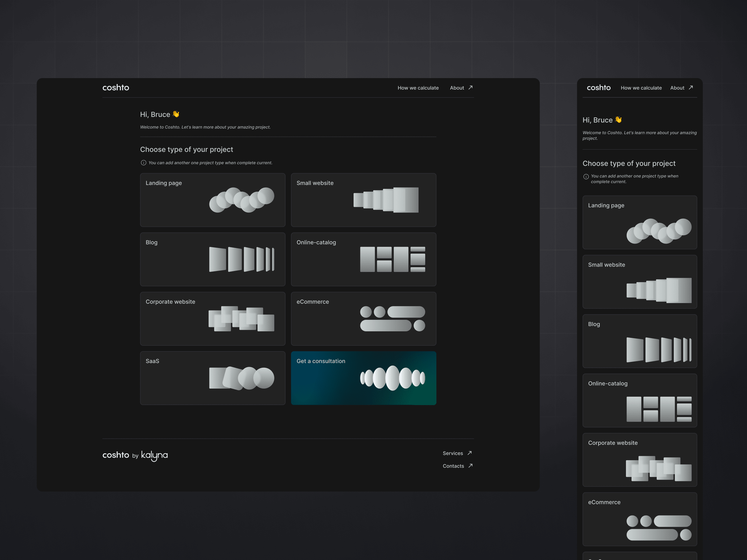This screenshot has height=560, width=747.
Task: Click 'Choose type of your project' heading, desktop
Action: (187, 150)
